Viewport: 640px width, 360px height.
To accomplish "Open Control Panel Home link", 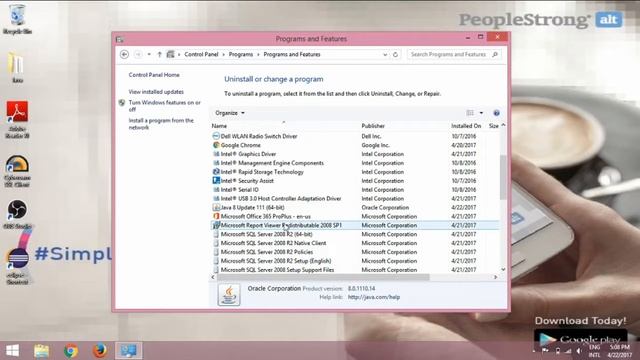I will coord(154,75).
